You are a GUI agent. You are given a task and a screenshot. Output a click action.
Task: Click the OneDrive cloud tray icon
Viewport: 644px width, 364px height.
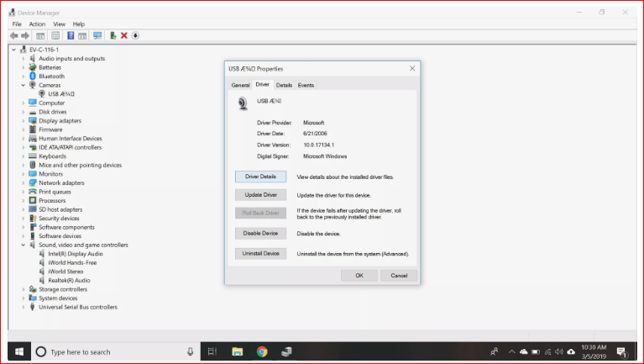pos(524,351)
